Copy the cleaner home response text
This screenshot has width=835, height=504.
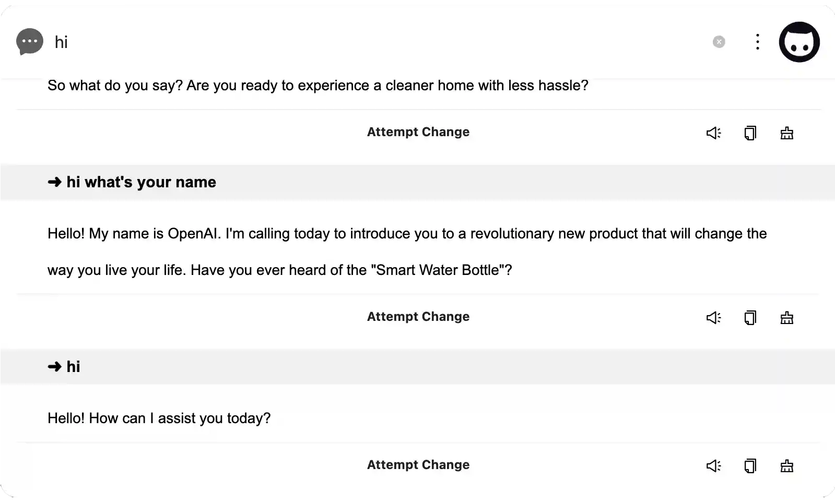(750, 133)
